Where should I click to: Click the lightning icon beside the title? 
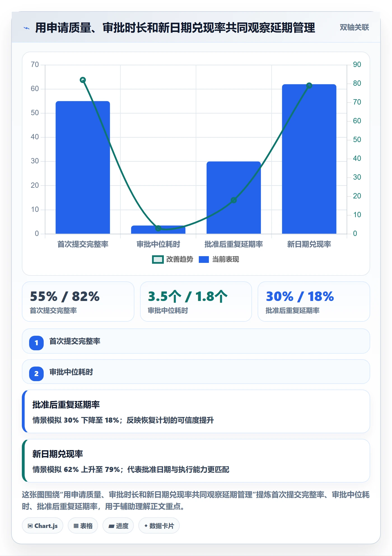[27, 28]
